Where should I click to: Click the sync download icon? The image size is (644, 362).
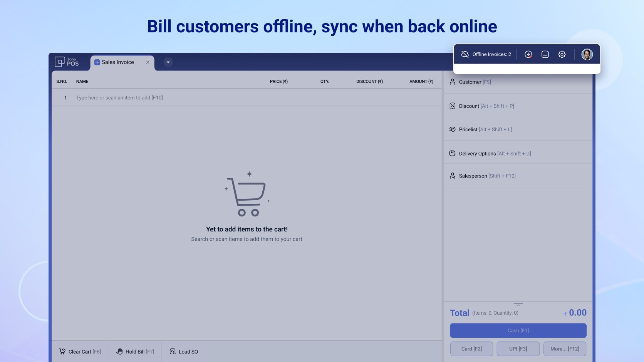[528, 54]
